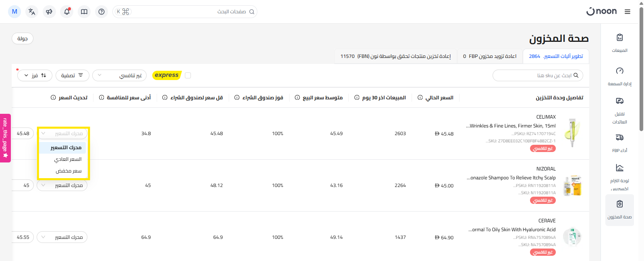Click info icon next to قل سعر لصندوق الشراء
This screenshot has height=261, width=644.
coord(165,98)
